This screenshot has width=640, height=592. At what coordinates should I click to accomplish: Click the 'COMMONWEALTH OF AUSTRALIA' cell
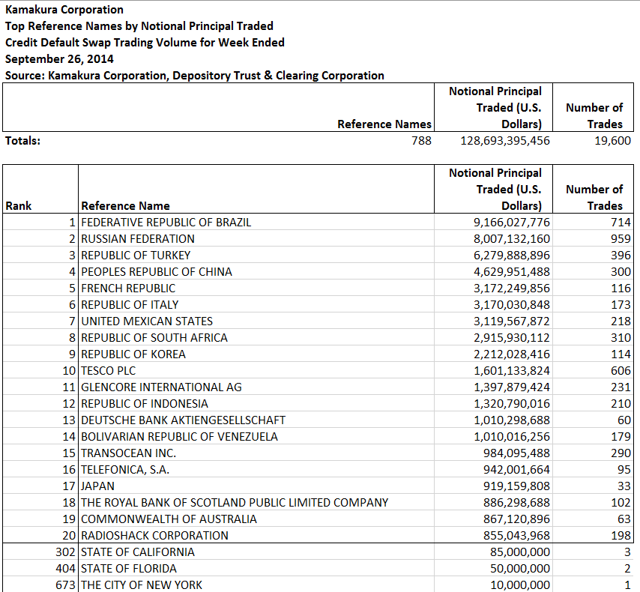pyautogui.click(x=256, y=519)
